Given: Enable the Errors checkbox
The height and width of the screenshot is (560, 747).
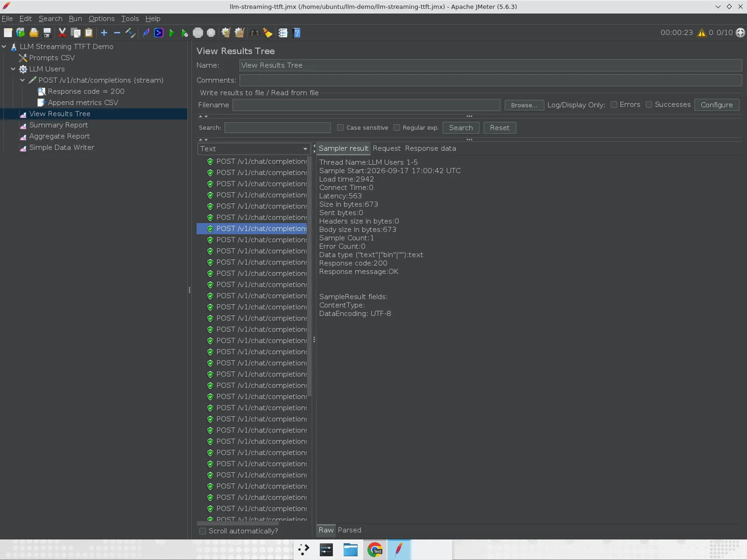Looking at the screenshot, I should tap(614, 105).
